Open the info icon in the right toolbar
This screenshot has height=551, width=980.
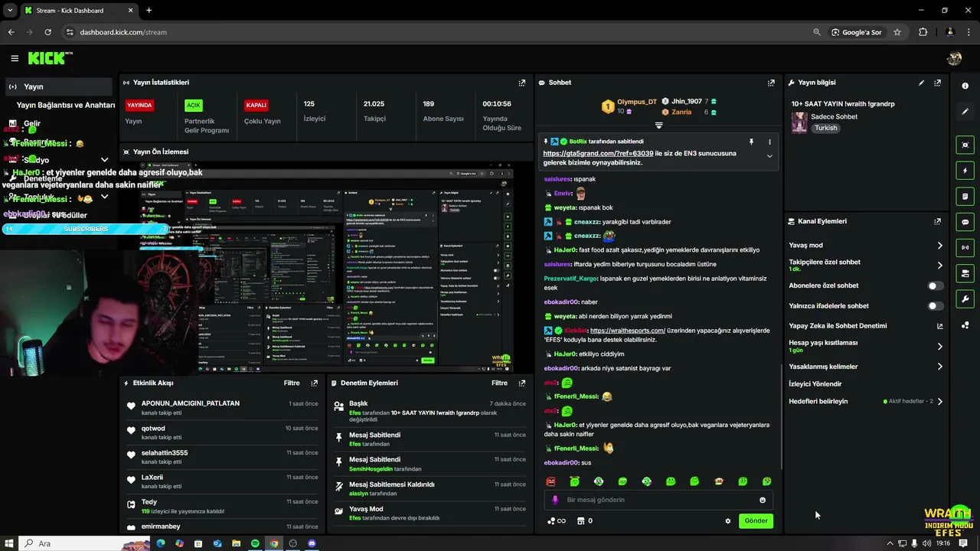965,86
